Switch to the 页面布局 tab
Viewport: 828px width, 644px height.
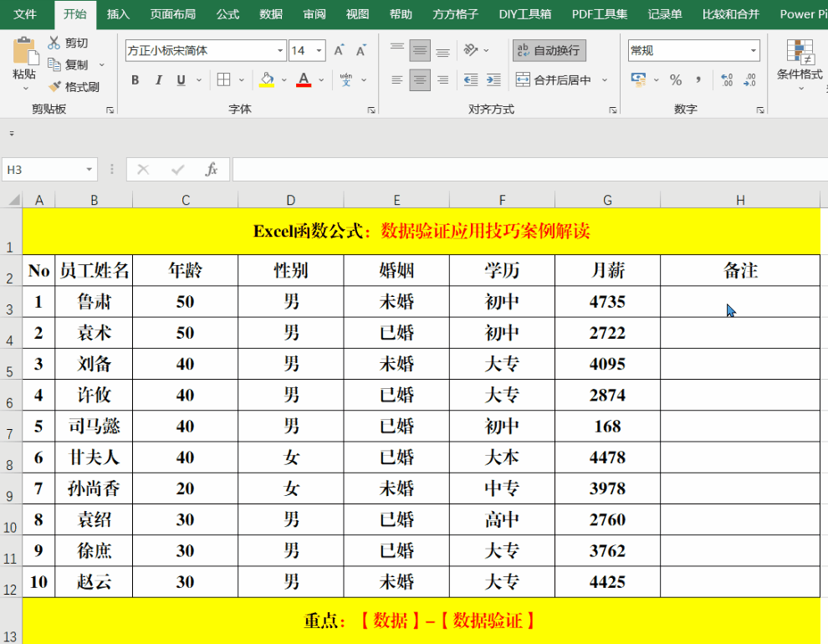pos(172,14)
